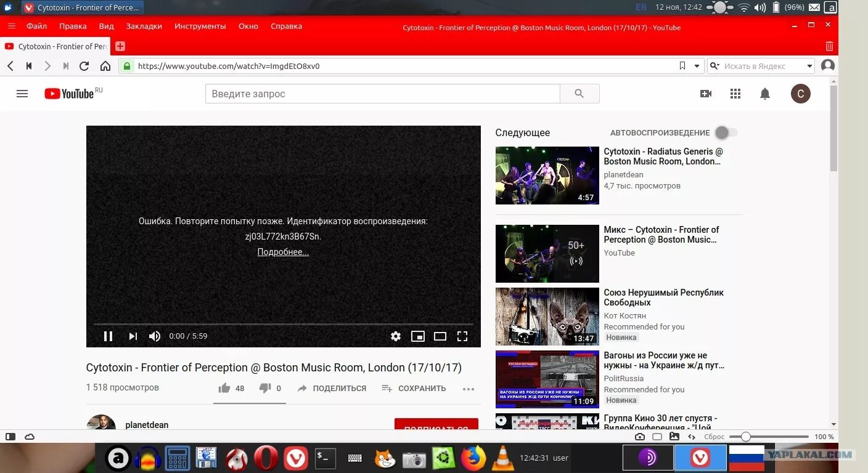Launch Opera from the taskbar

pos(266,458)
